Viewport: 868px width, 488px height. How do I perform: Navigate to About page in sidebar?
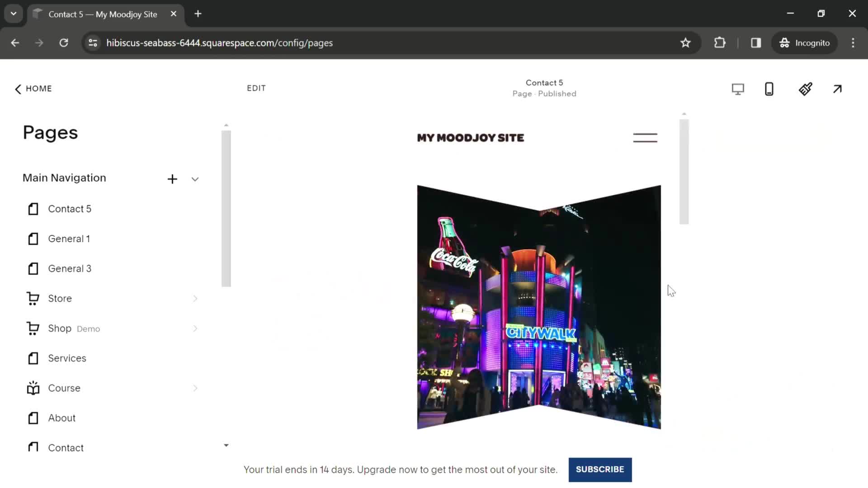pos(61,418)
